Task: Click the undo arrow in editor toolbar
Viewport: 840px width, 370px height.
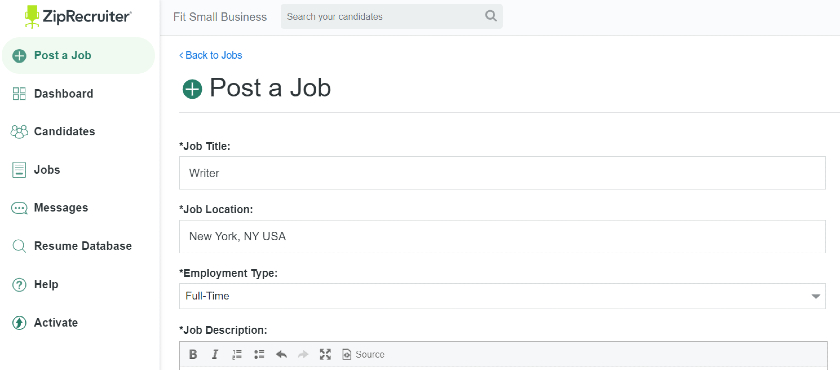Action: click(281, 354)
